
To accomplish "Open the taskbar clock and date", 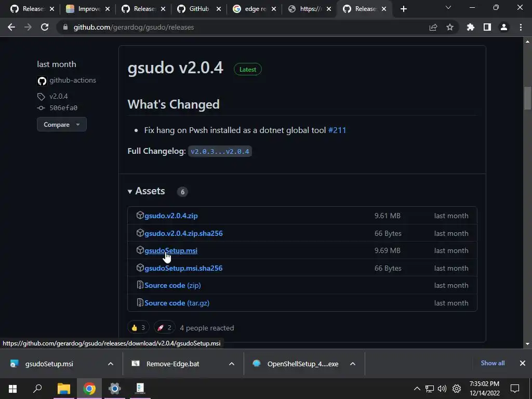I will coord(485,389).
